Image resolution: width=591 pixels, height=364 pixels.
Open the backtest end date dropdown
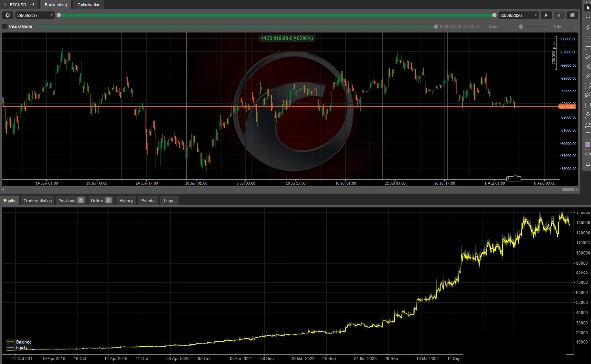tap(519, 15)
